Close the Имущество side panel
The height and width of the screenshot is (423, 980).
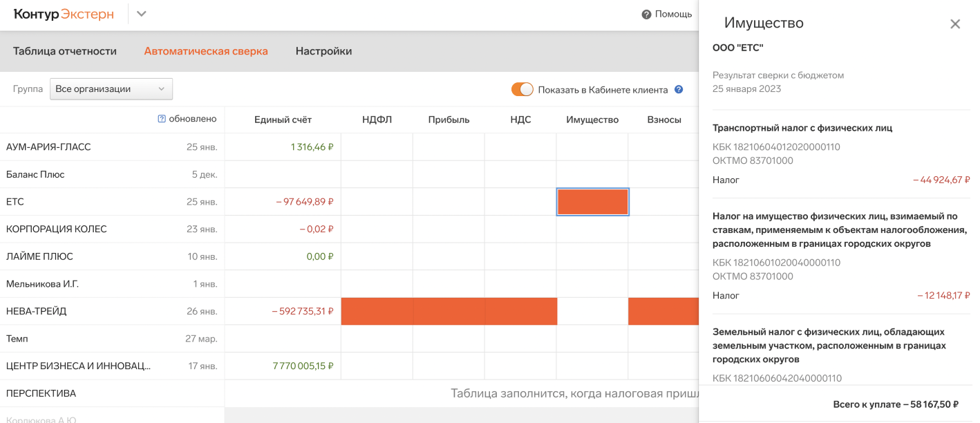tap(955, 24)
